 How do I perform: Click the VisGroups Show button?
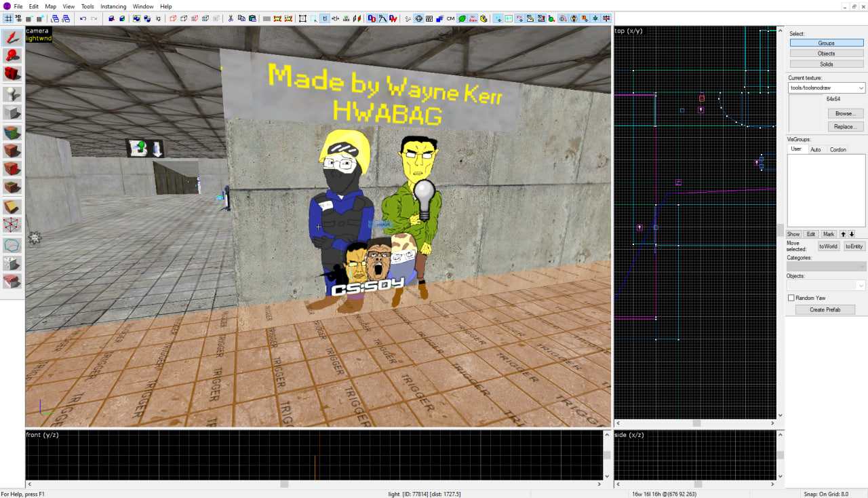[x=793, y=234]
